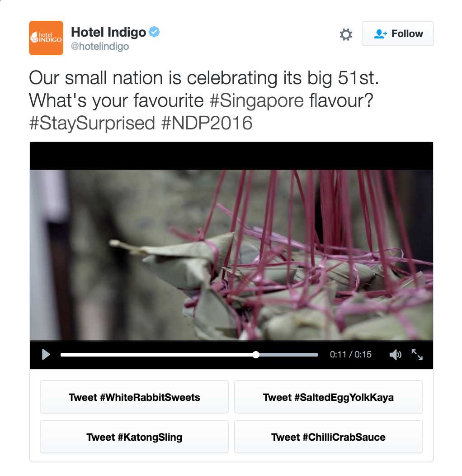This screenshot has width=462, height=476.
Task: Select the Tweet #KatongSling button
Action: tap(134, 437)
